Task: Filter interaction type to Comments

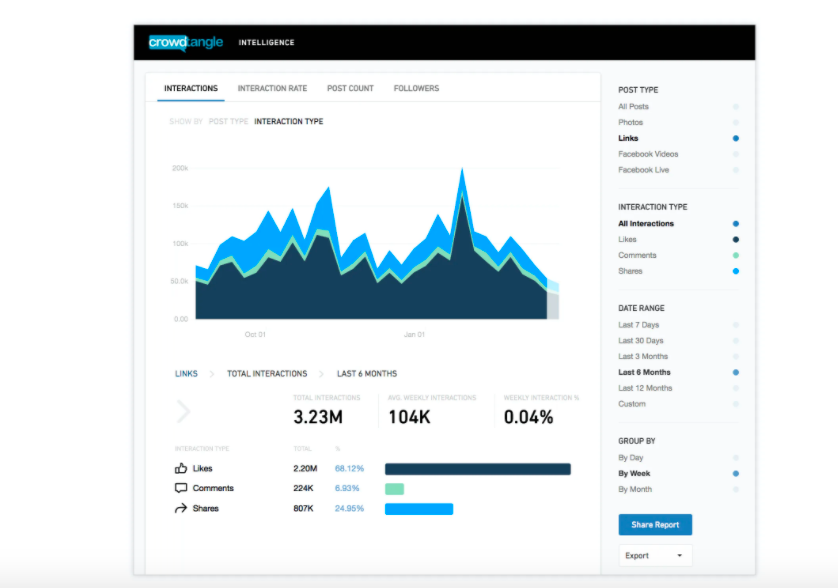Action: click(638, 255)
